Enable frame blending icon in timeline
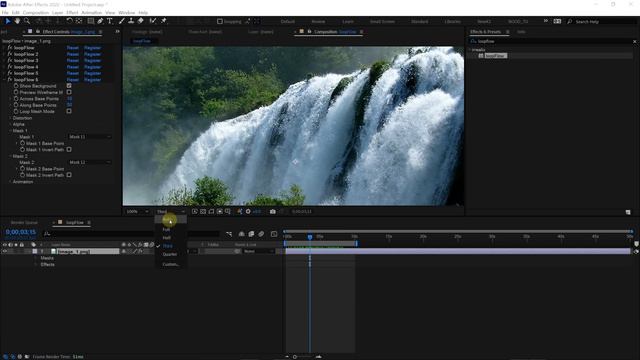 (x=251, y=234)
